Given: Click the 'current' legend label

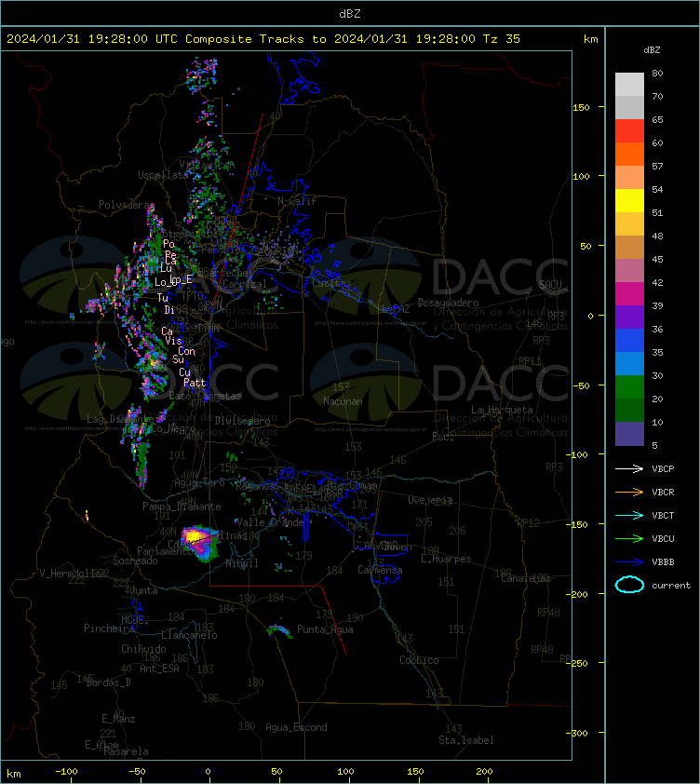Looking at the screenshot, I should 671,585.
